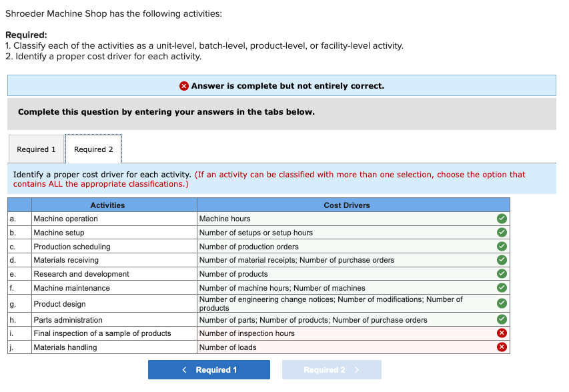Click the green checkmark for Machine setup
569x392 pixels.
(x=501, y=232)
